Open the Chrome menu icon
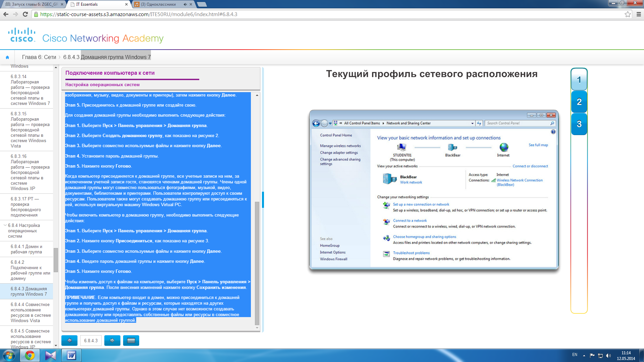The width and height of the screenshot is (644, 362). pyautogui.click(x=639, y=14)
